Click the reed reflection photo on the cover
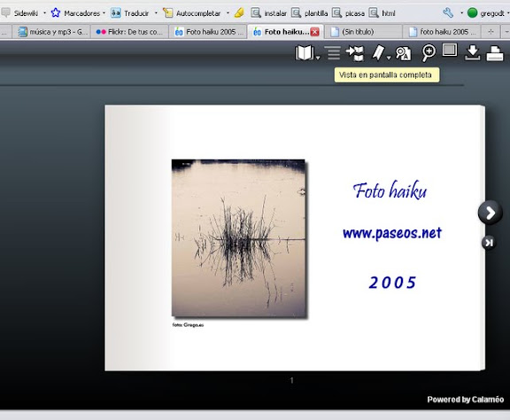This screenshot has height=420, width=510. (x=238, y=237)
